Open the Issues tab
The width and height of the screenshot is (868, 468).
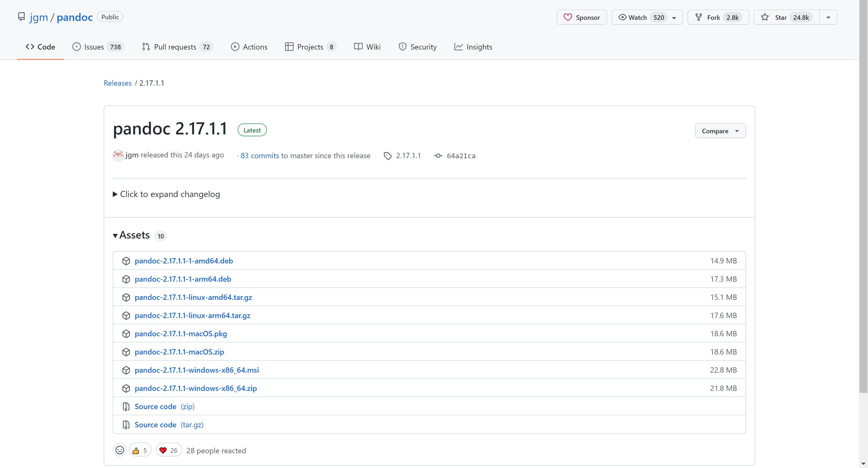(98, 47)
